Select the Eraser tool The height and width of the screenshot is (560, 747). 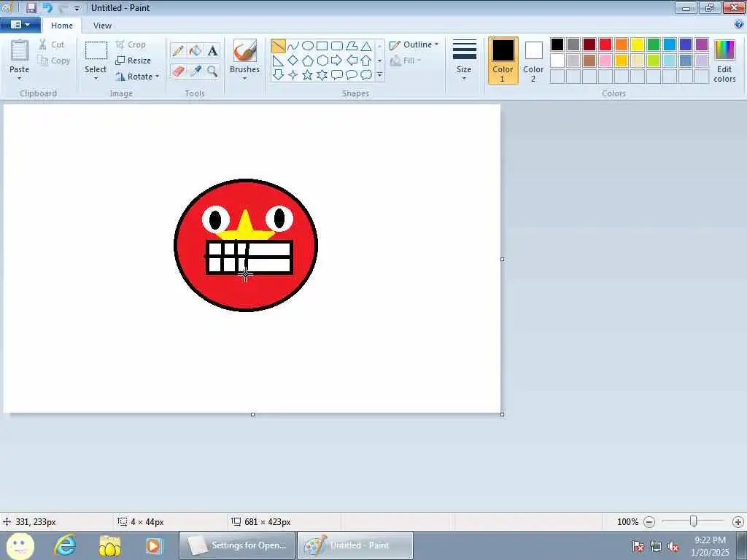point(178,71)
